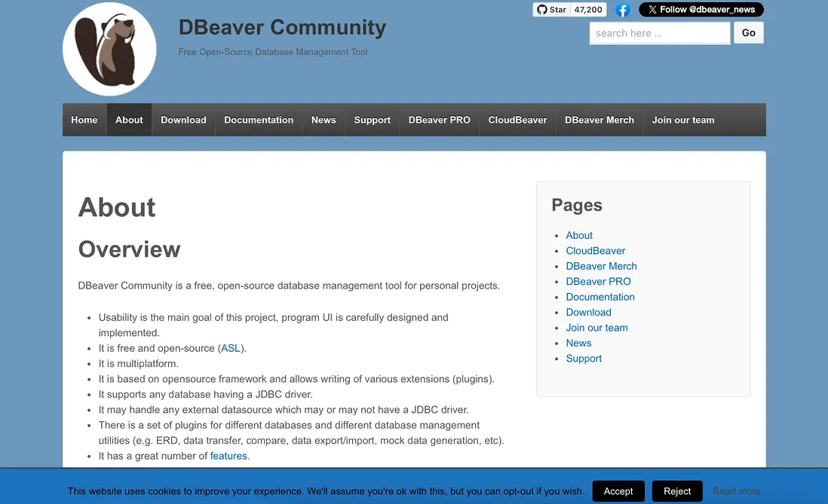Click the 'Free Open-Source Database Management Tool' tagline

point(273,52)
